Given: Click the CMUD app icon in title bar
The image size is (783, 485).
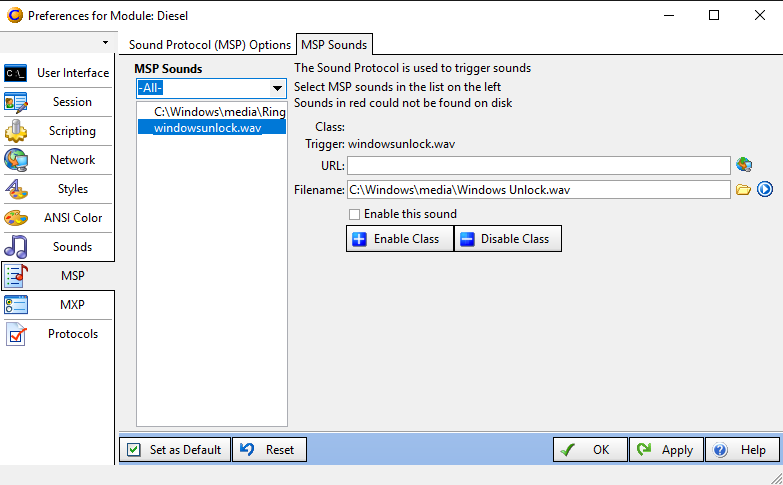Looking at the screenshot, I should coord(14,15).
